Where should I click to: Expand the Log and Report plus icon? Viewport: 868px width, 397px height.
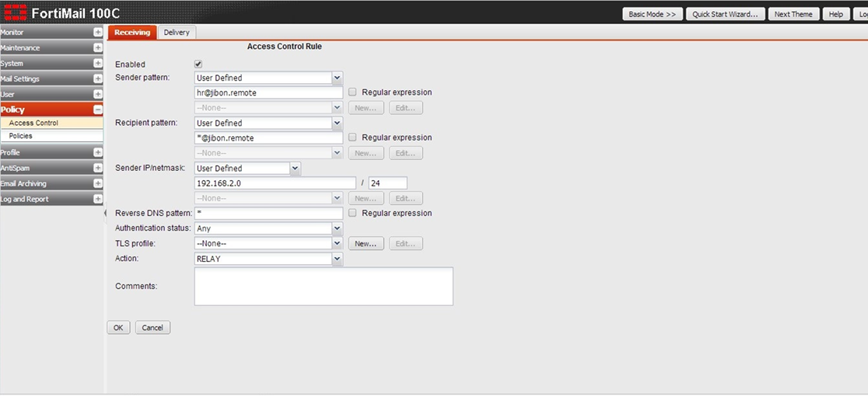click(98, 199)
